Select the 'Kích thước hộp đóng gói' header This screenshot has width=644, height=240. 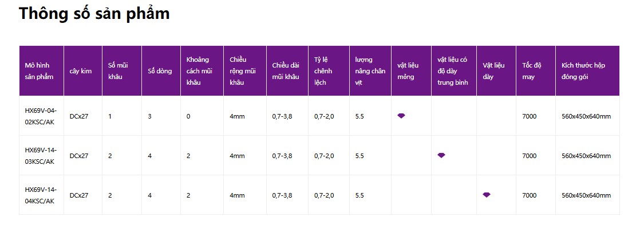[x=588, y=71]
